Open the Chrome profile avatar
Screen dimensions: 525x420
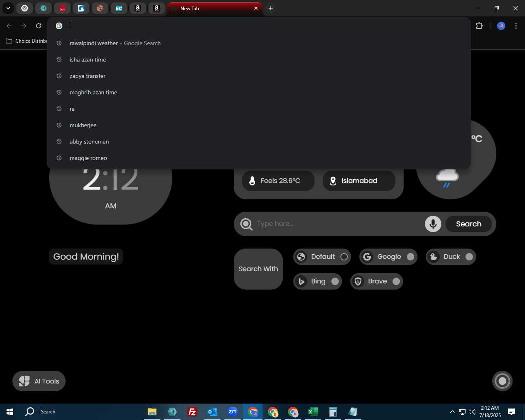501,26
